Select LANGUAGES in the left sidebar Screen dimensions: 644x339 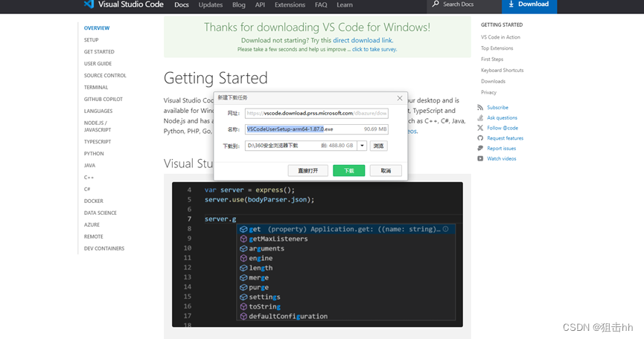[x=98, y=111]
